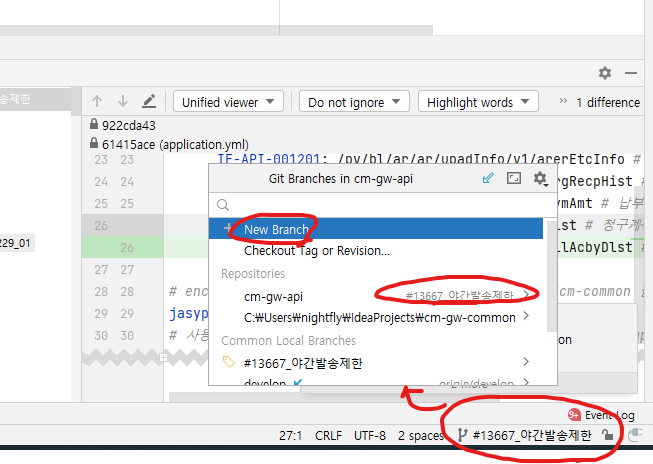Open the Do not ignore dropdown
Viewport: 653px width, 464px height.
[355, 102]
